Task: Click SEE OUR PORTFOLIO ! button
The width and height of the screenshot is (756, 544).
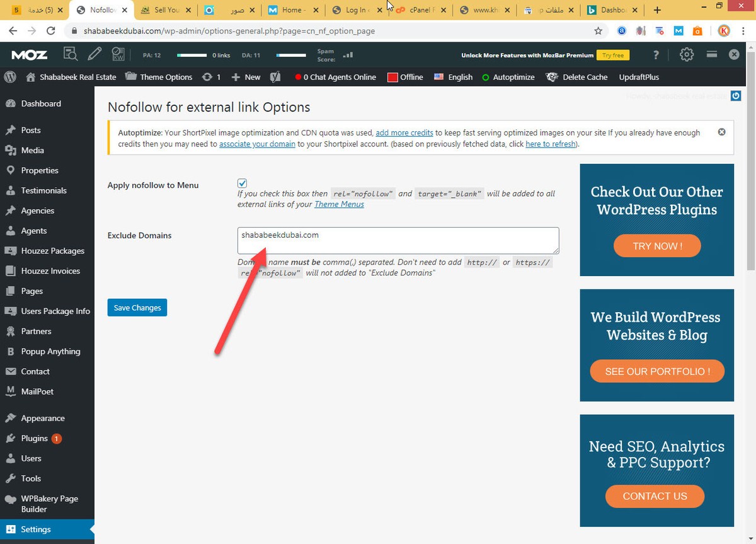Action: (x=657, y=371)
